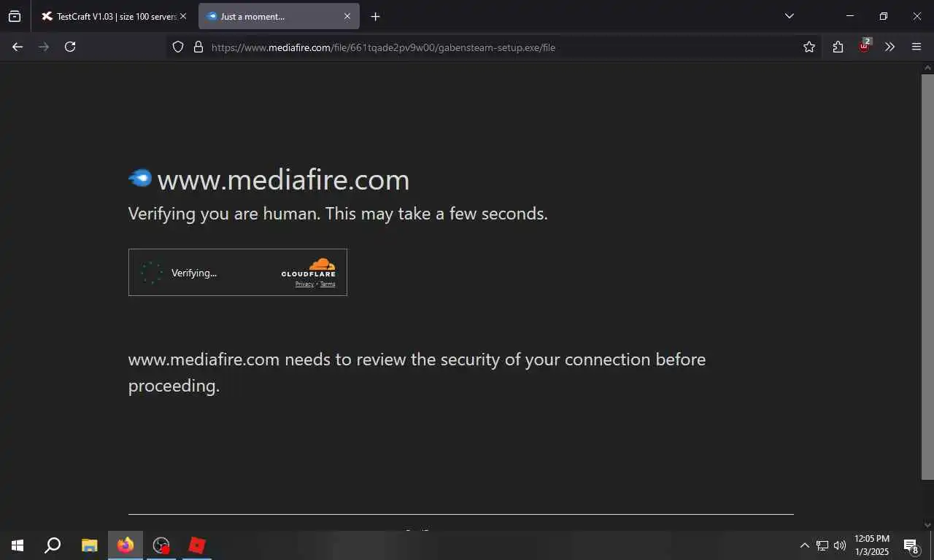This screenshot has height=560, width=934.
Task: Open the OBS Studio taskbar icon
Action: click(x=161, y=545)
